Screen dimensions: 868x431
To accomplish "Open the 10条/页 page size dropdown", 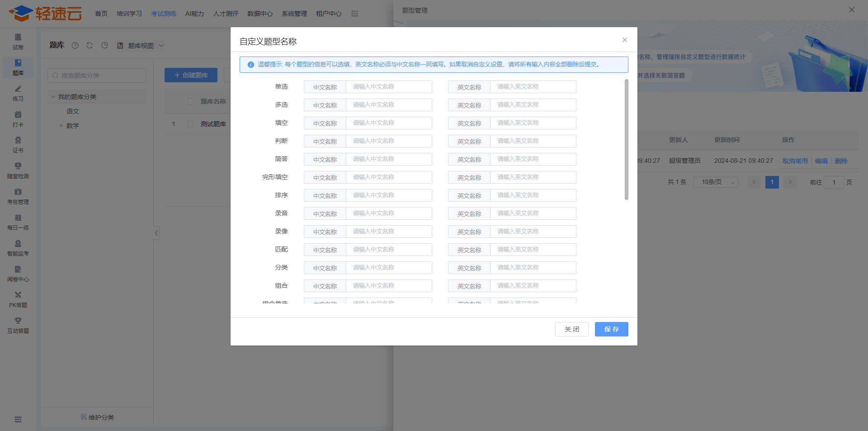I will (715, 182).
